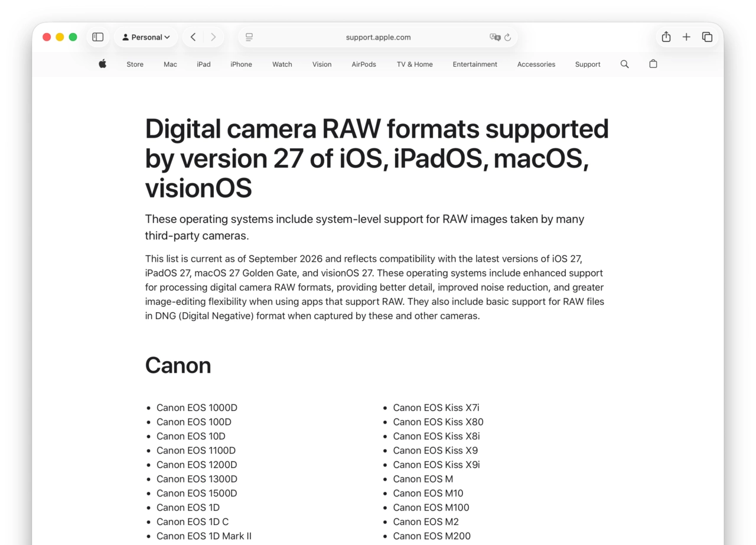Click the translate icon in address bar
The image size is (756, 545).
pos(495,37)
